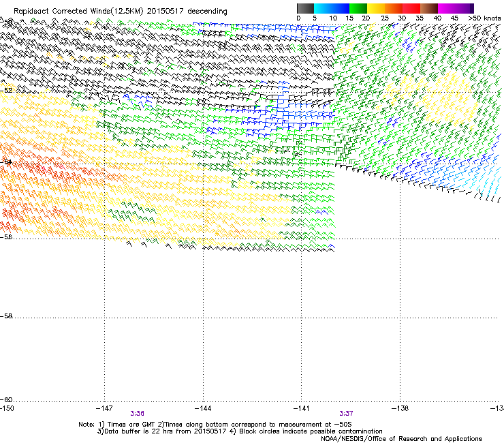The height and width of the screenshot is (443, 504).
Task: Click the '20' legend scale label
Action: coord(366,18)
